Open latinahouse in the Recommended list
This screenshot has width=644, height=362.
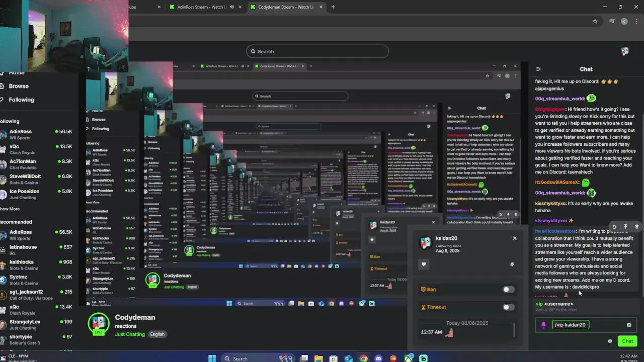click(x=38, y=250)
